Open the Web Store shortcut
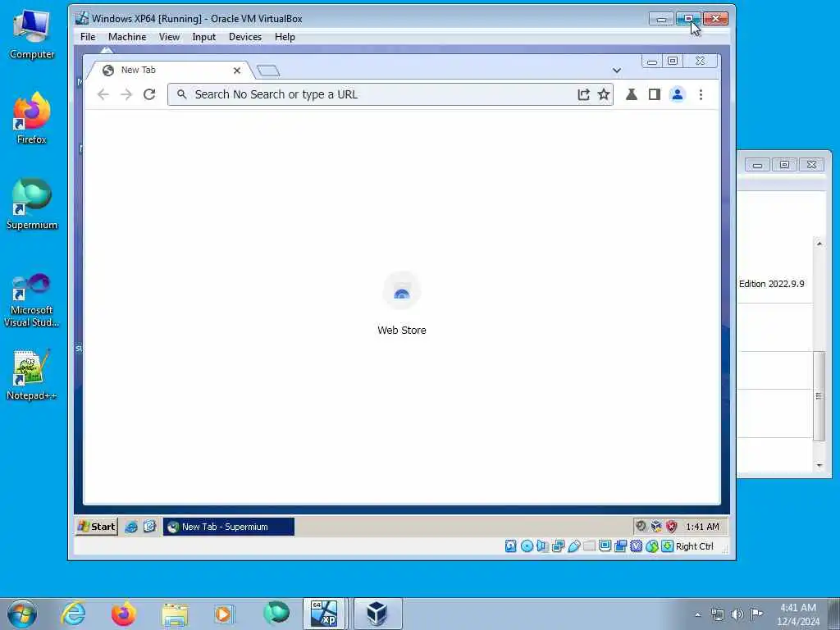This screenshot has width=840, height=630. click(402, 304)
